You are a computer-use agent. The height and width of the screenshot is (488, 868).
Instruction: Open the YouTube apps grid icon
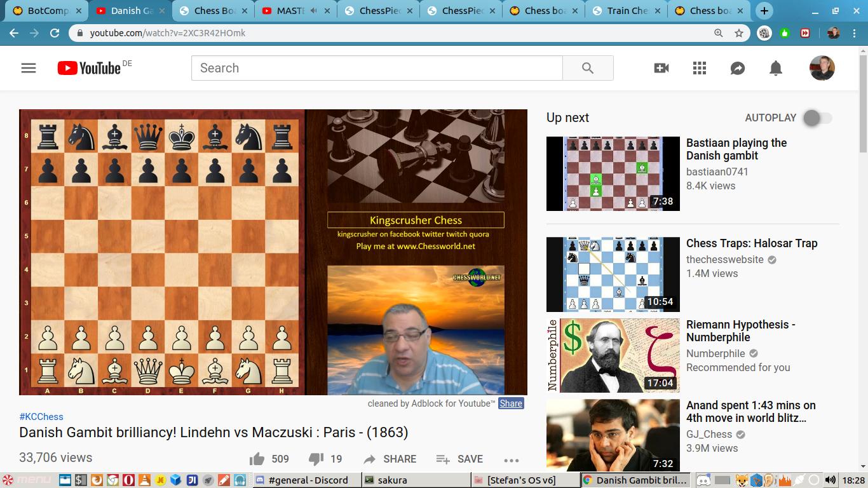(700, 68)
